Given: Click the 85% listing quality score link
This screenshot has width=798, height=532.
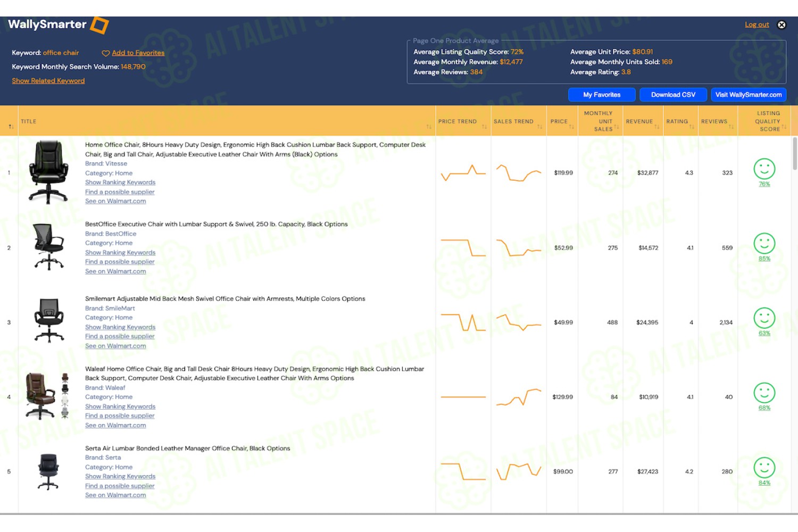Looking at the screenshot, I should 764,259.
